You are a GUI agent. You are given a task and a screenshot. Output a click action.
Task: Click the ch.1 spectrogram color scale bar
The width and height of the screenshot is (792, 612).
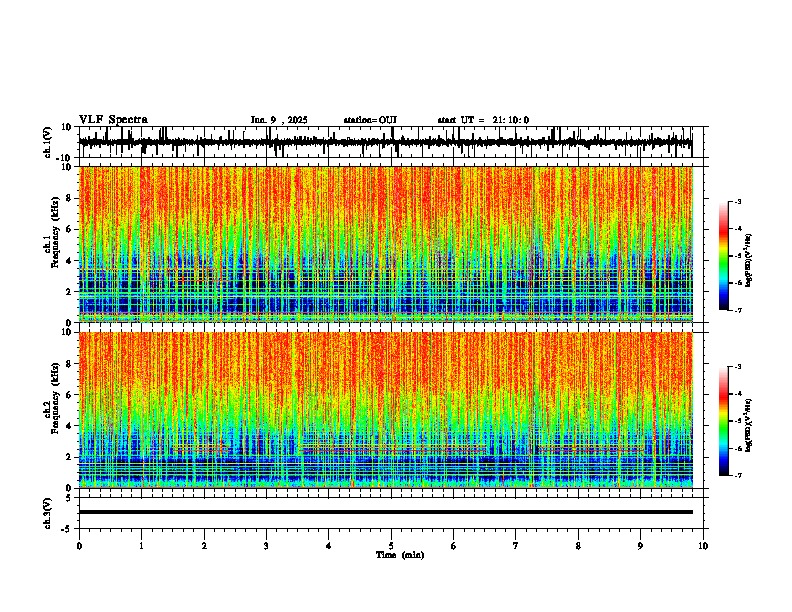(x=723, y=256)
